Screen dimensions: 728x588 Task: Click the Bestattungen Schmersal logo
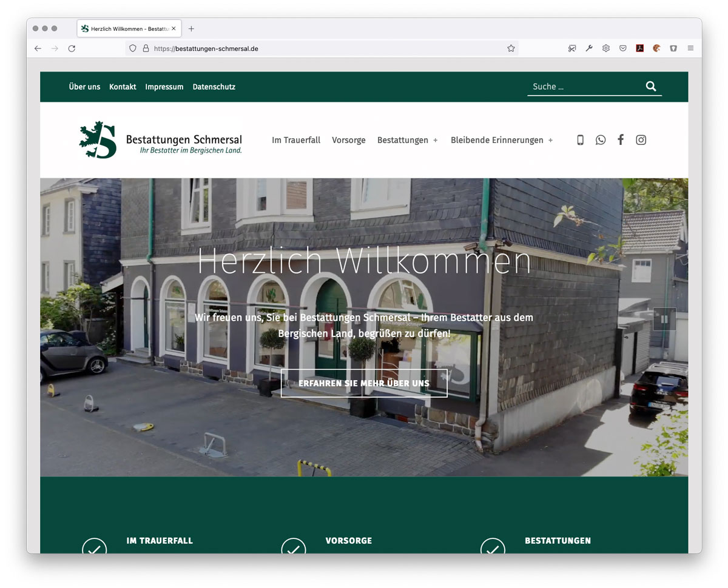point(160,139)
